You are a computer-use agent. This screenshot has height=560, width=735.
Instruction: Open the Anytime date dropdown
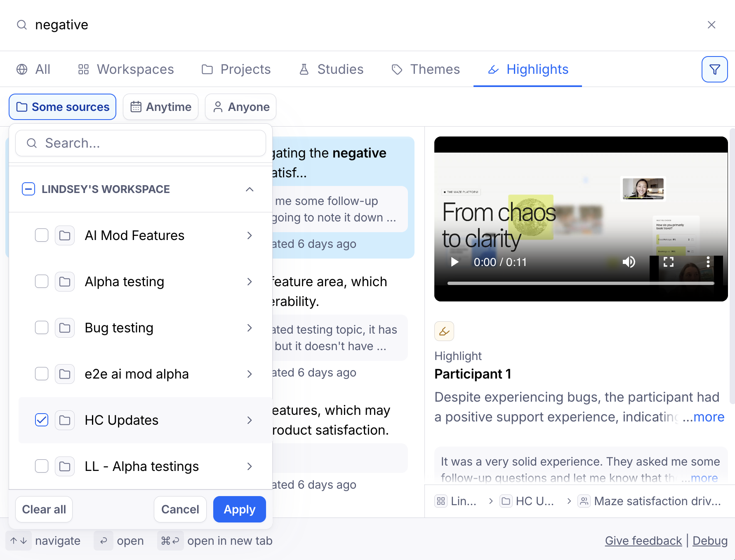point(161,107)
